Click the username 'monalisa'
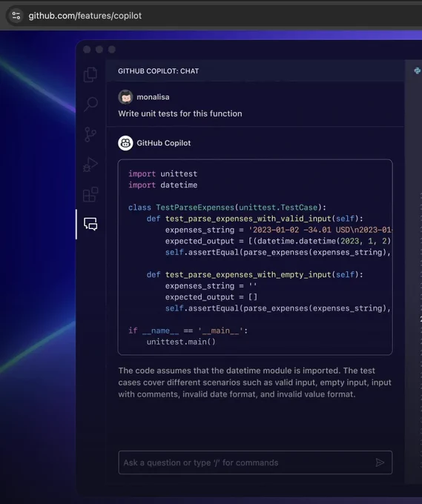This screenshot has height=504, width=422. tap(153, 97)
